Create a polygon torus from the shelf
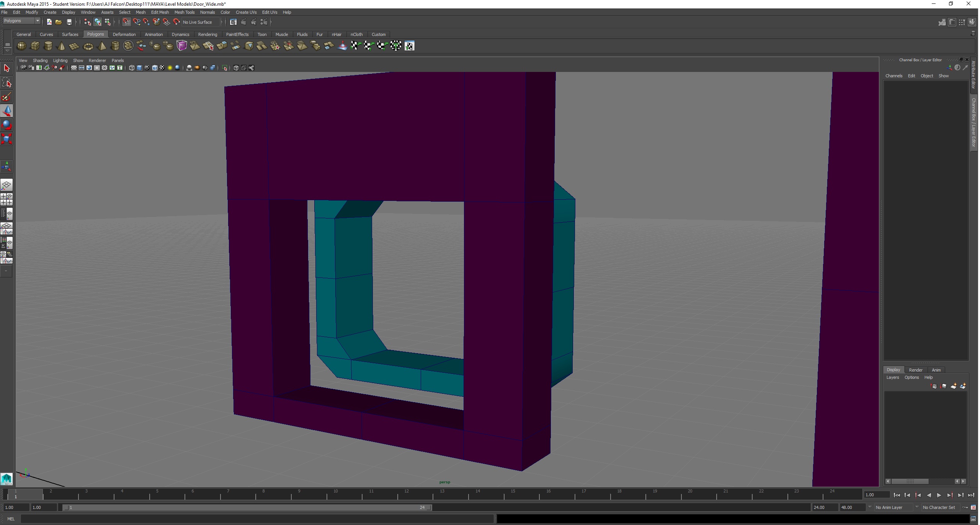Screen dimensions: 980x525 [x=88, y=46]
